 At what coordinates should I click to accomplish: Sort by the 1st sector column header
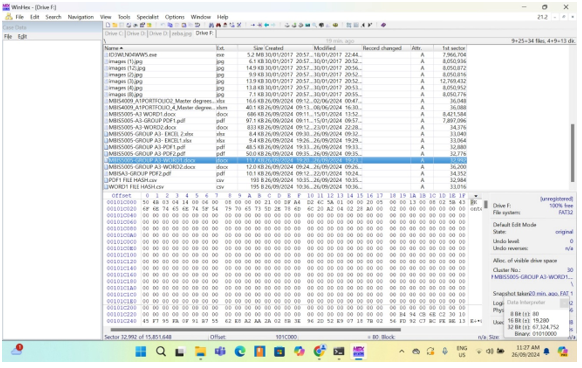(x=450, y=48)
